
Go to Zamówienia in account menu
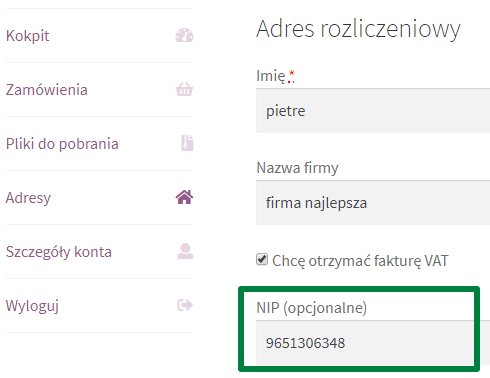(47, 90)
